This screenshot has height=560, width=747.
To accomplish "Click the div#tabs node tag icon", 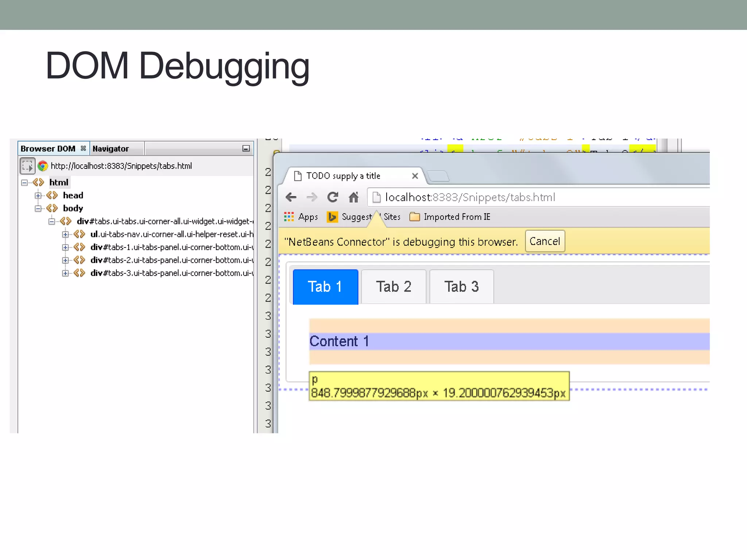I will coord(66,221).
